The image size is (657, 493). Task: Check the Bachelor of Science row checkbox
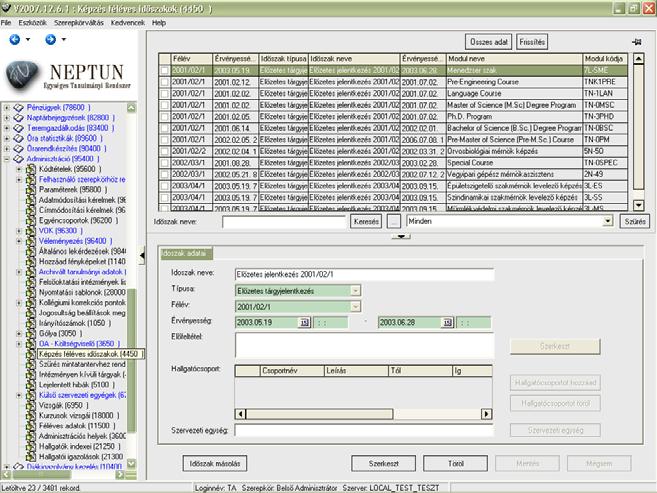pyautogui.click(x=165, y=128)
